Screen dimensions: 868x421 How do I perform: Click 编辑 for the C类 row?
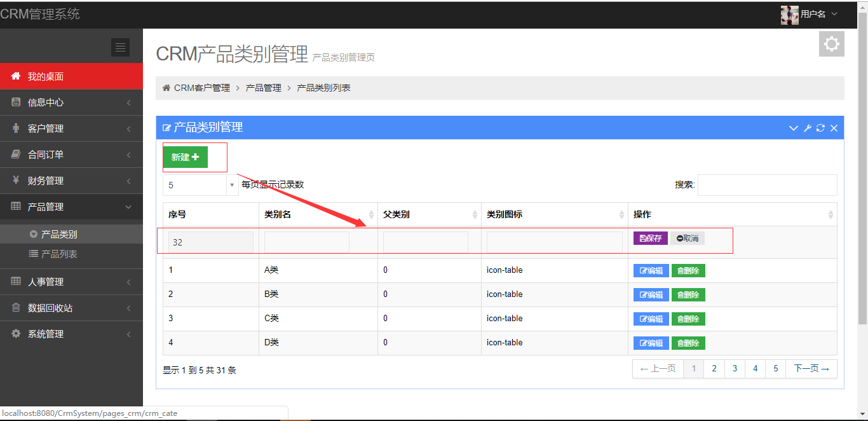(651, 319)
